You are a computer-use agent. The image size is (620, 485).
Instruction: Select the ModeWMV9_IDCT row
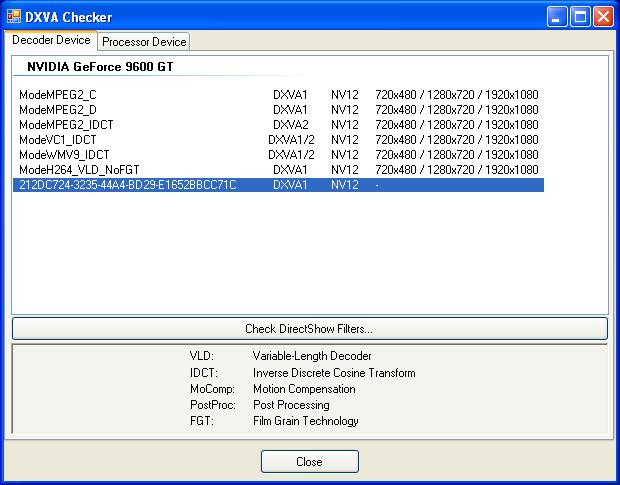pyautogui.click(x=278, y=155)
